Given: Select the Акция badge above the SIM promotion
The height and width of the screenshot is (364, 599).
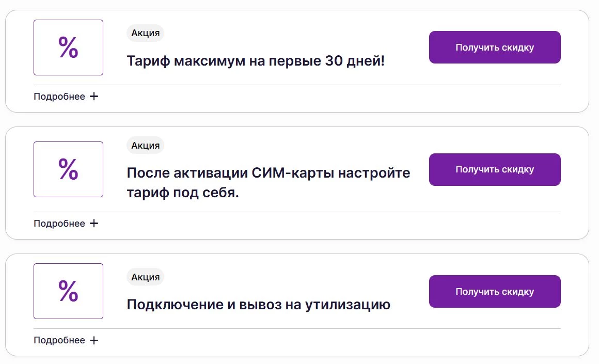Looking at the screenshot, I should click(x=145, y=145).
